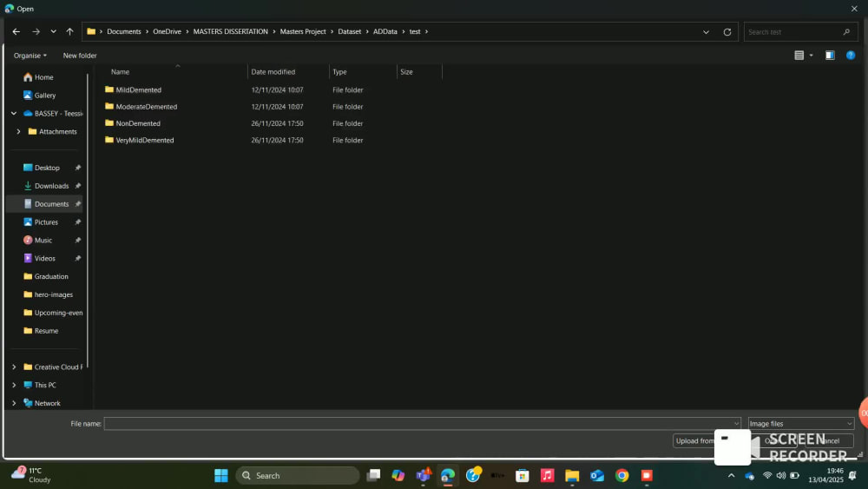
Task: Change view layout icon
Action: coord(799,55)
